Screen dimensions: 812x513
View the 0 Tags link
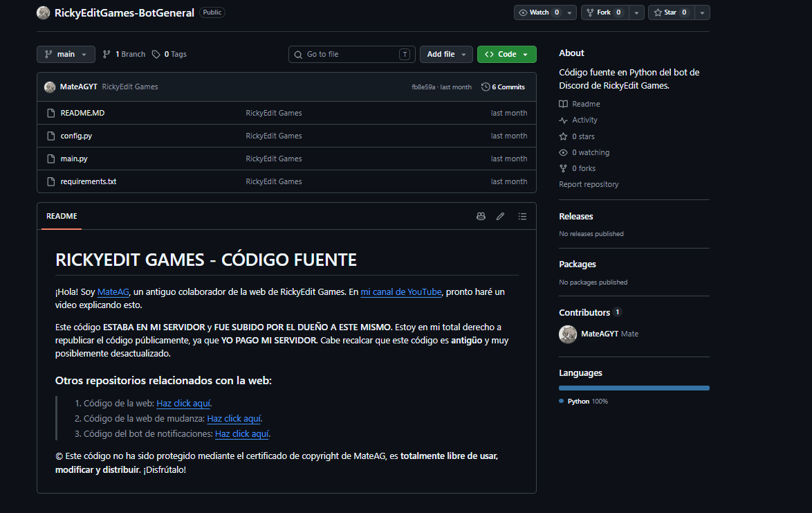(169, 55)
